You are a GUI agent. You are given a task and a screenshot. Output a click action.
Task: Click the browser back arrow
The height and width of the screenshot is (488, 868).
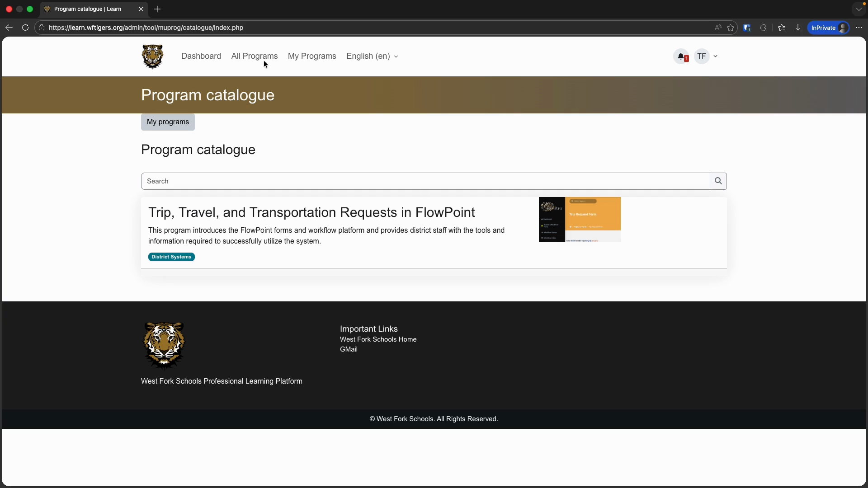coord(9,28)
